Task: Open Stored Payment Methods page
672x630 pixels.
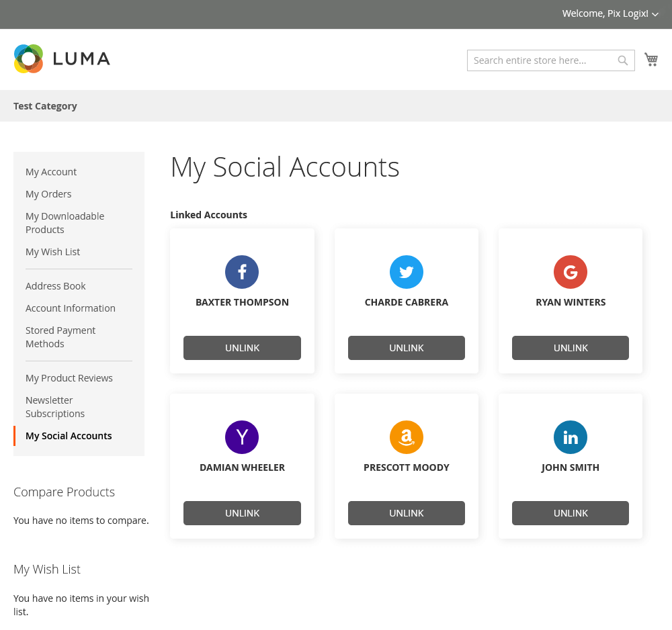Action: pos(60,336)
